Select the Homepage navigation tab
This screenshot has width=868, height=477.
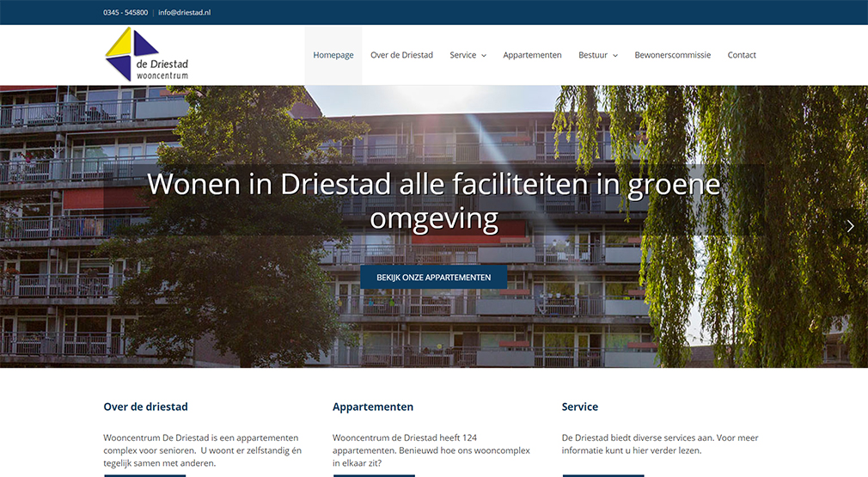tap(333, 55)
